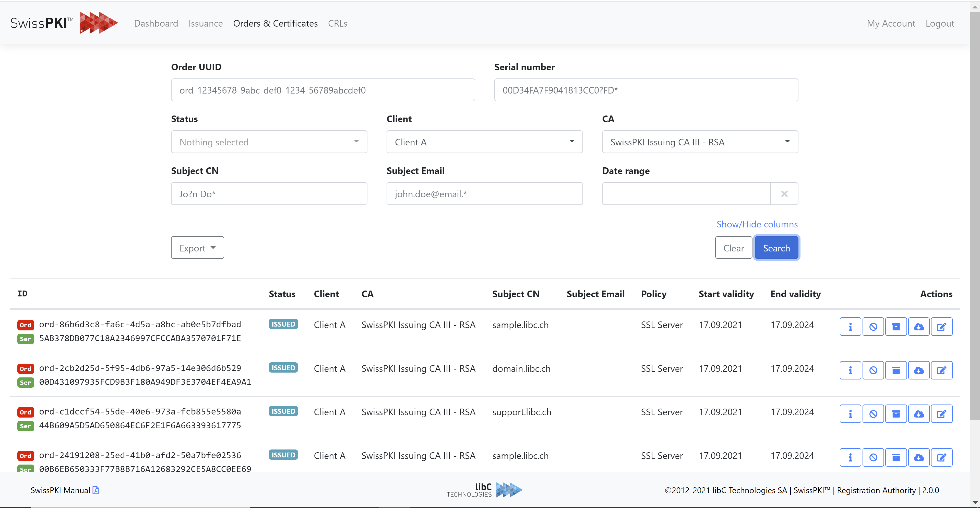
Task: Go to the Dashboard menu
Action: (x=156, y=24)
